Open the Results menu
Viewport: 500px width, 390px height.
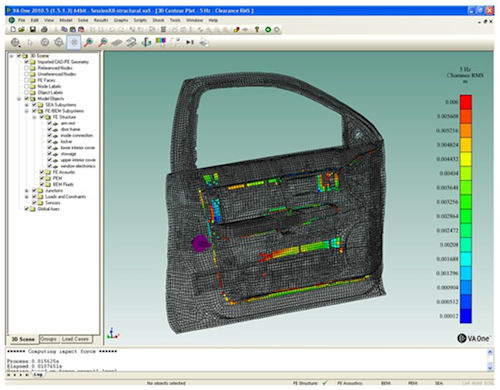click(101, 20)
